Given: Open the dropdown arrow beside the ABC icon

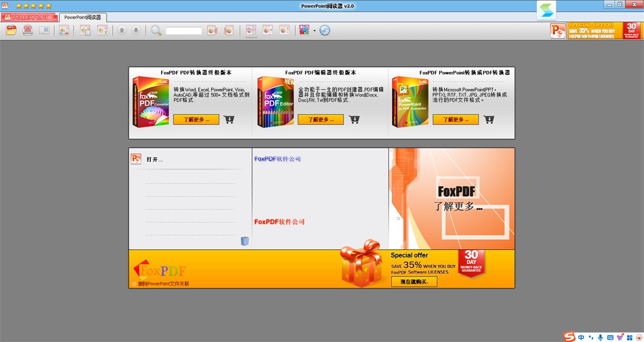Looking at the screenshot, I should [x=314, y=31].
